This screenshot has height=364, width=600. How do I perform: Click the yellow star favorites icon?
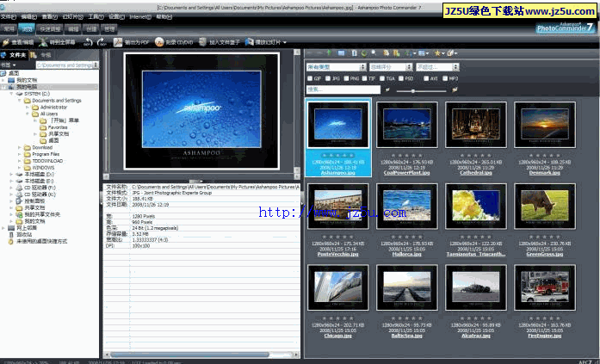[437, 53]
